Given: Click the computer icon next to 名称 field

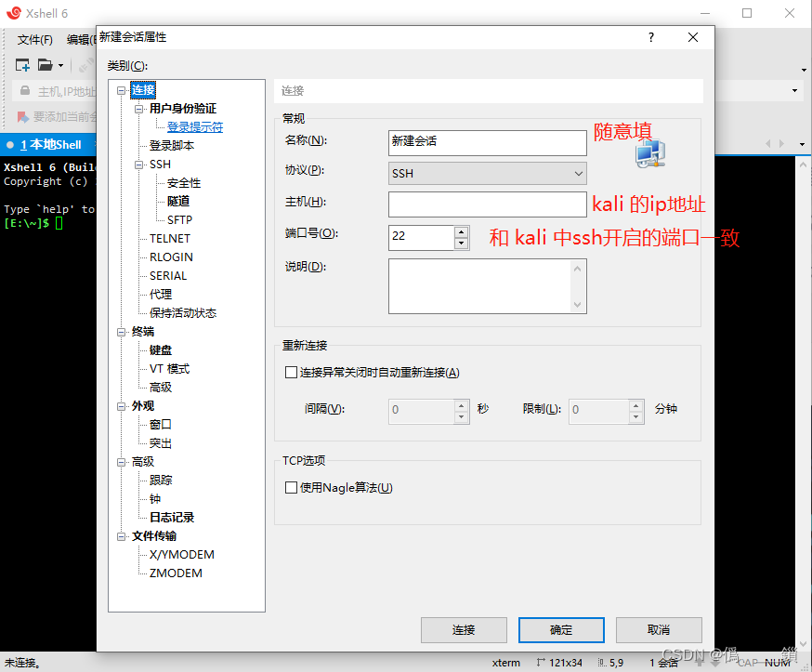Looking at the screenshot, I should [650, 154].
